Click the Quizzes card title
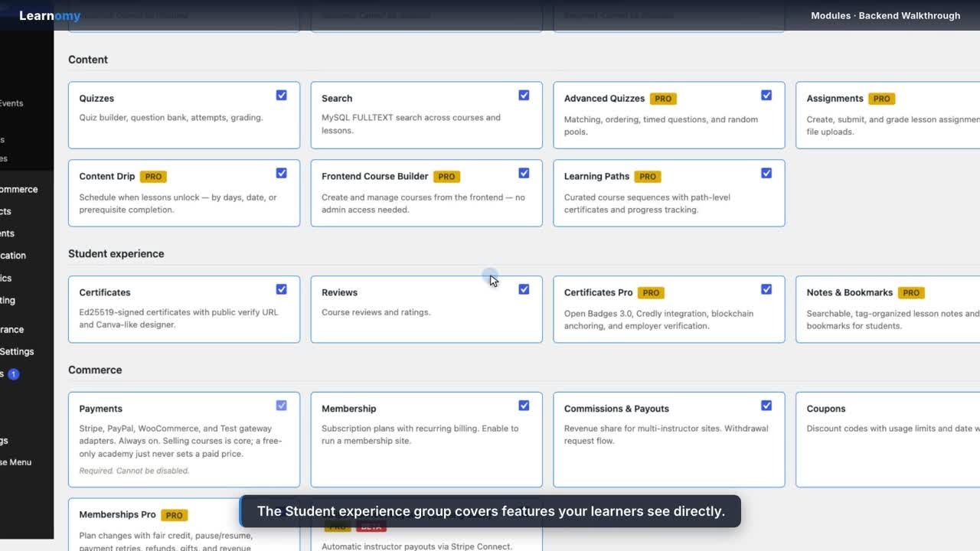This screenshot has width=980, height=551. [96, 99]
